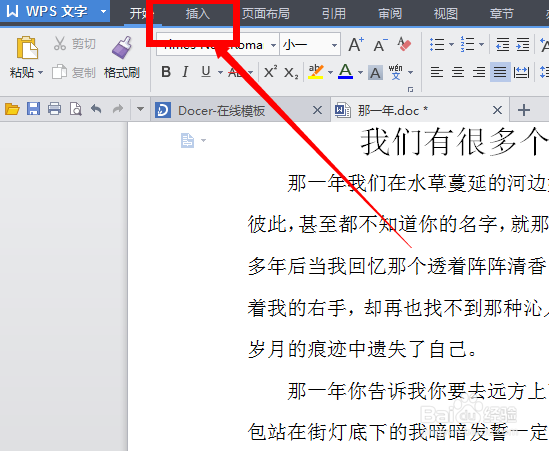Decrease paragraph indent
The height and width of the screenshot is (451, 549).
click(x=503, y=44)
